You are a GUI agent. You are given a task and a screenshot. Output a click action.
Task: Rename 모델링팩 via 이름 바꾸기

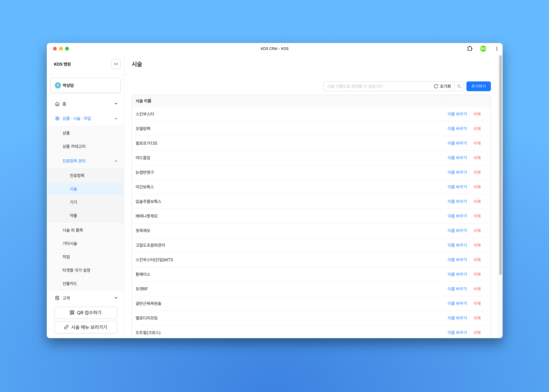tap(457, 129)
